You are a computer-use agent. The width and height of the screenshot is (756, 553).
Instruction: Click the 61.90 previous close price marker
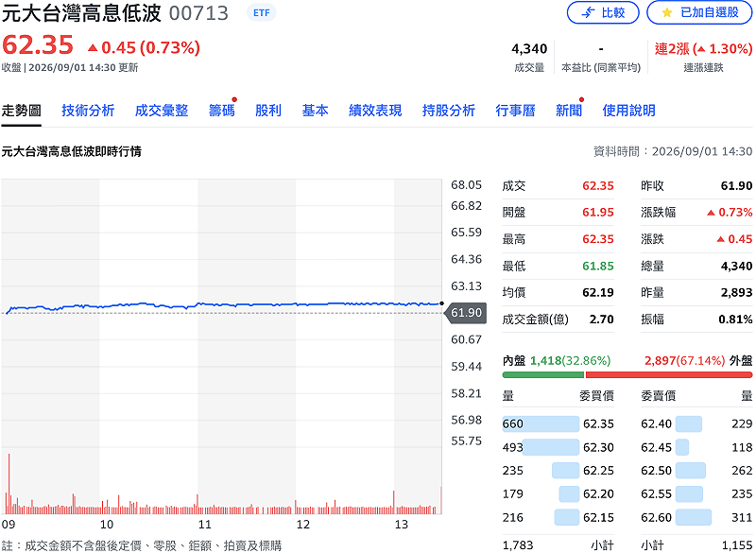click(x=465, y=313)
